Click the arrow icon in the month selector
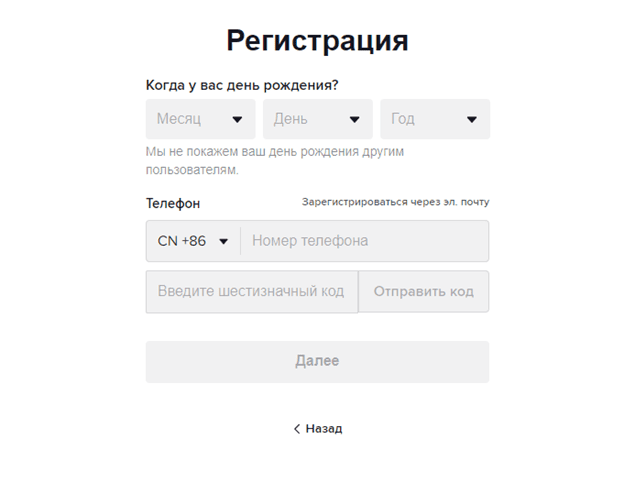 [237, 119]
